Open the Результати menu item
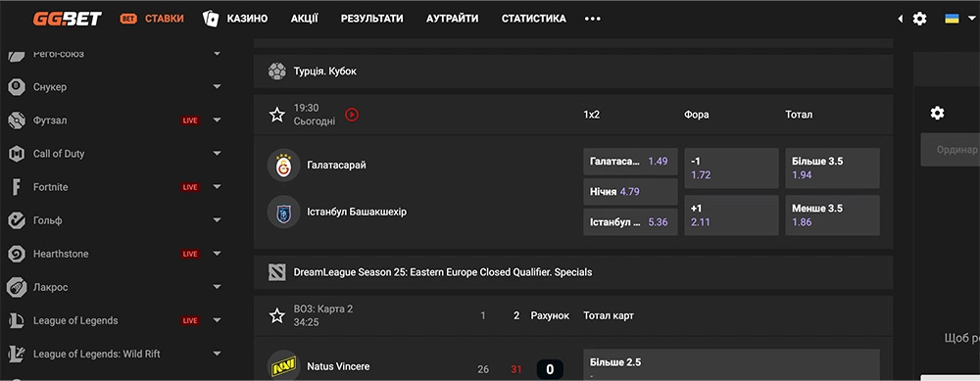This screenshot has height=381, width=980. (x=371, y=19)
